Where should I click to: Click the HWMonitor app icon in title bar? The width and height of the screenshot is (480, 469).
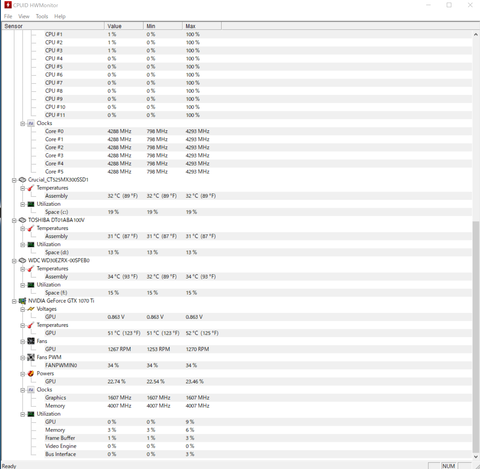8,5
